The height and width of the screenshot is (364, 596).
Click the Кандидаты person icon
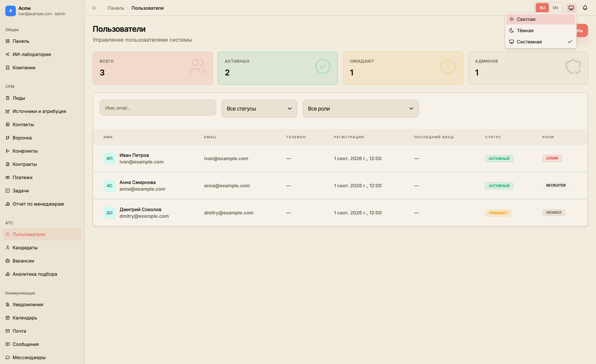pyautogui.click(x=8, y=248)
